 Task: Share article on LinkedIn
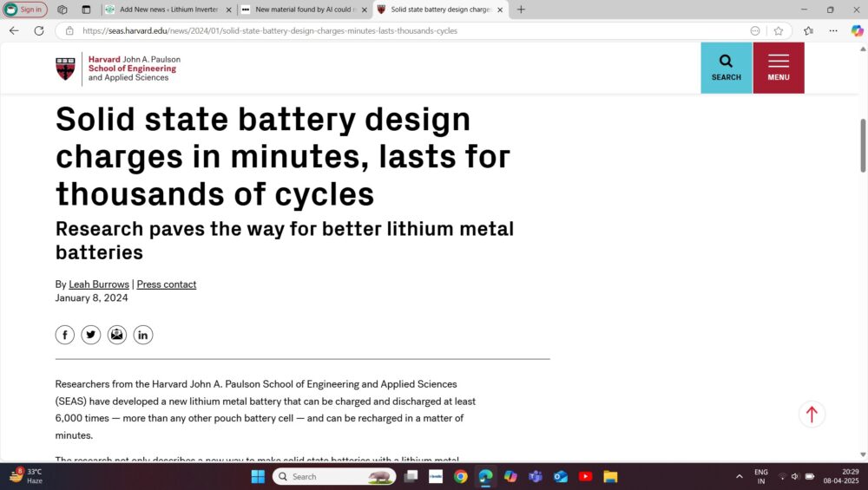click(x=143, y=335)
